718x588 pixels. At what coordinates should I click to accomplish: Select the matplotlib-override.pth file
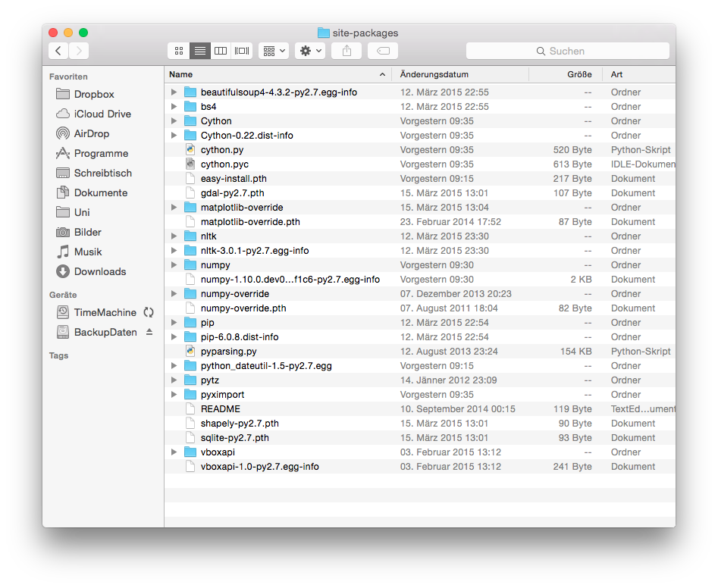pos(419,222)
